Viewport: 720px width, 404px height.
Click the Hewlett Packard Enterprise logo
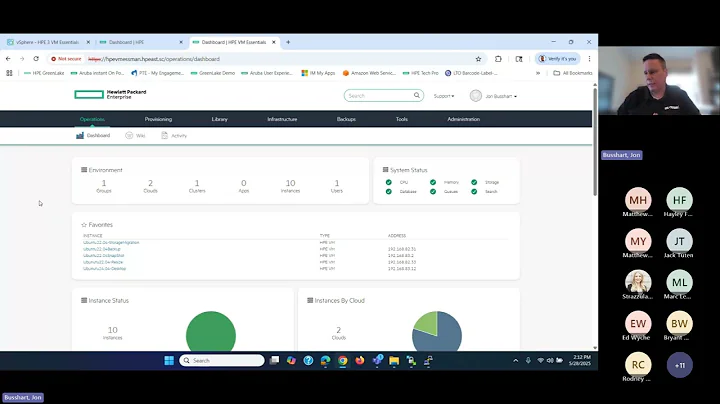[x=110, y=95]
